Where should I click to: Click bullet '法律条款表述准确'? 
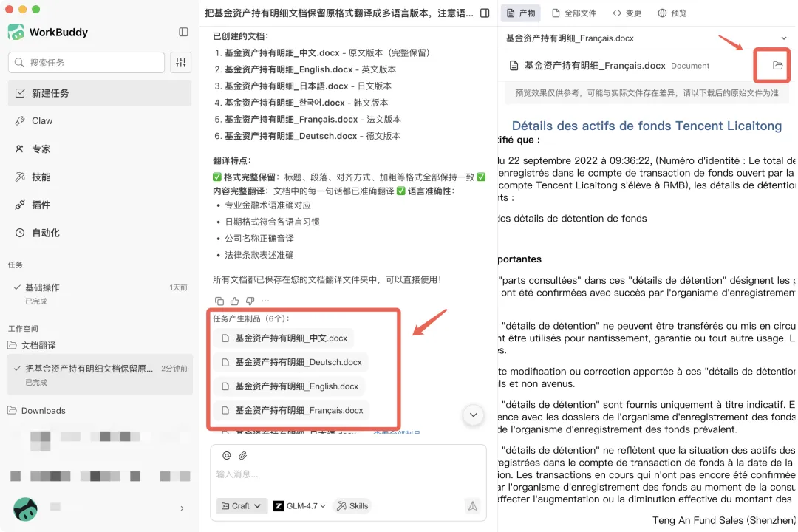pyautogui.click(x=259, y=255)
